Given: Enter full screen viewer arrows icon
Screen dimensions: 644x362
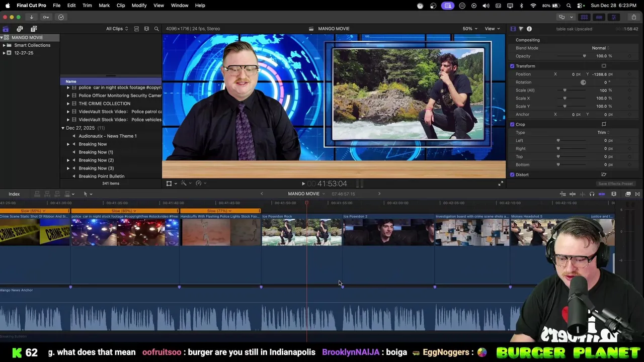Looking at the screenshot, I should point(501,184).
